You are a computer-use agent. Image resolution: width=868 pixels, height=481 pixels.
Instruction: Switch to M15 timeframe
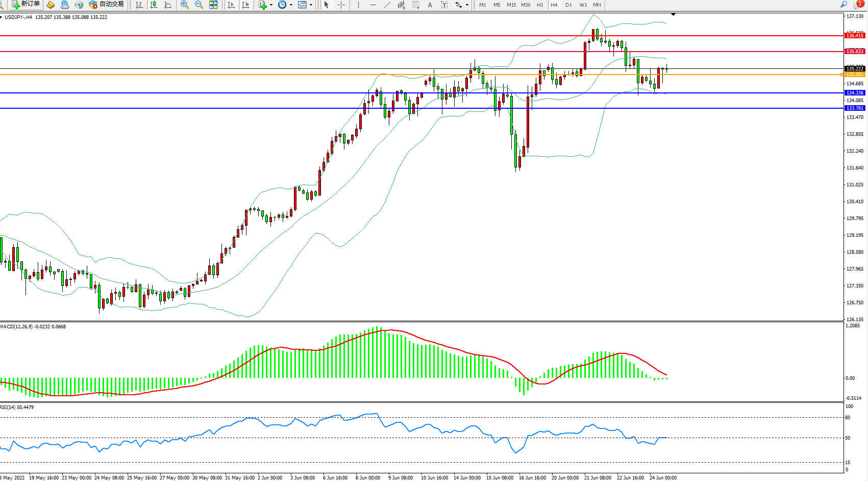(x=511, y=5)
